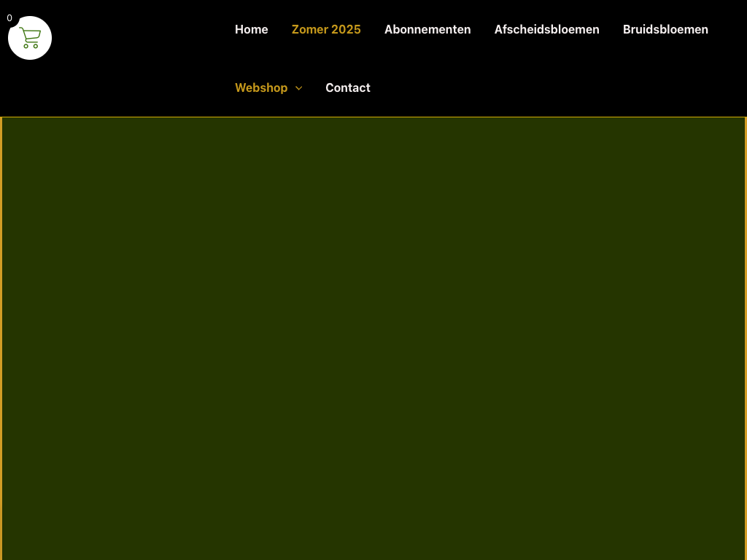Click the gold line under the header
This screenshot has width=747, height=560.
(373, 117)
